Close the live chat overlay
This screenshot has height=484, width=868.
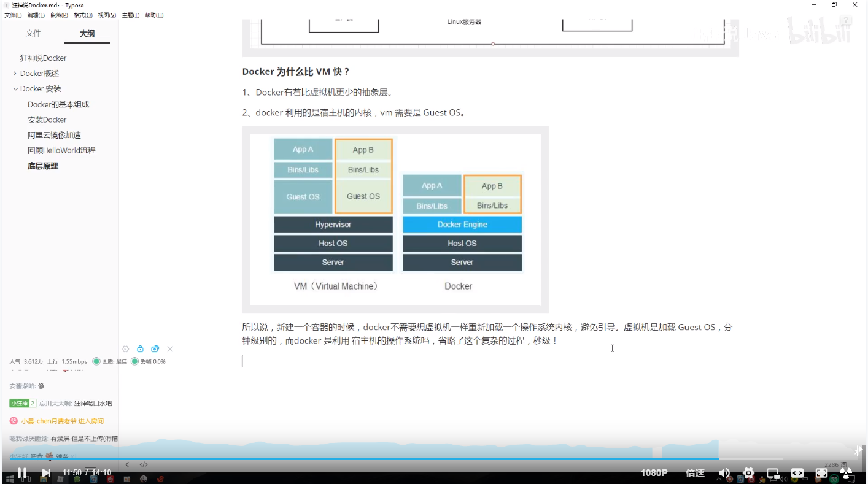click(x=170, y=349)
